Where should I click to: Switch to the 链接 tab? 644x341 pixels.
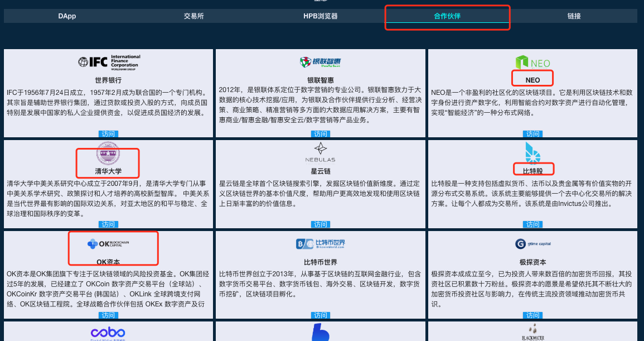(574, 16)
